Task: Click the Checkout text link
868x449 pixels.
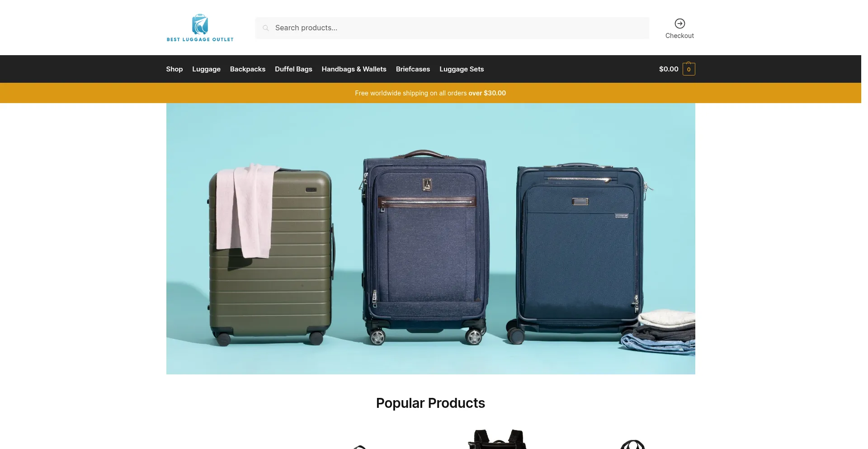Action: (679, 36)
